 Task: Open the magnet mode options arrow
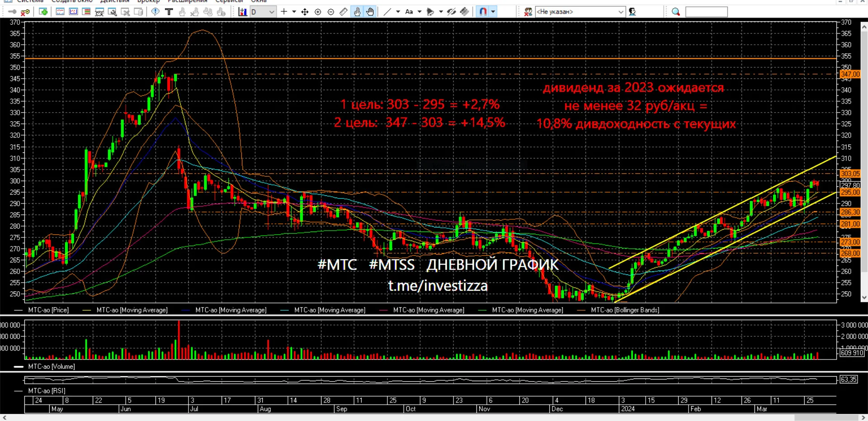493,12
